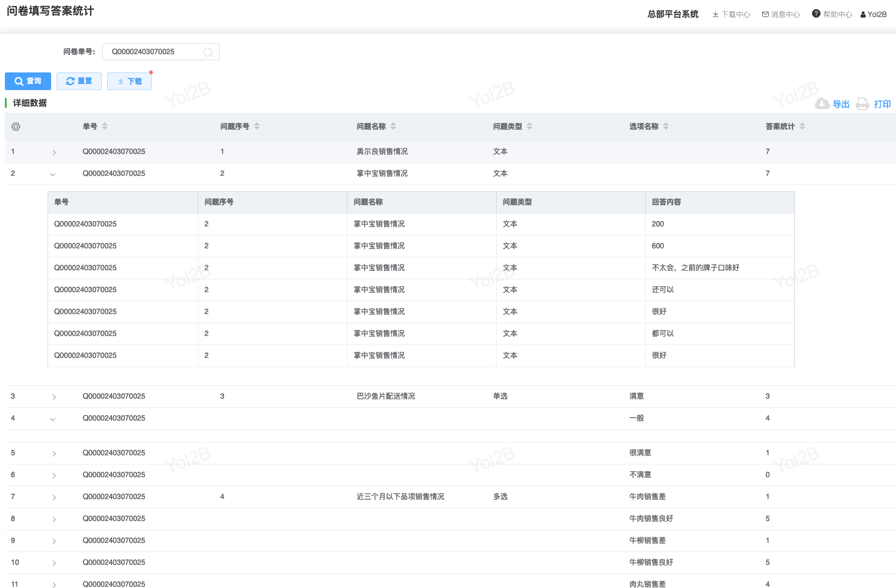This screenshot has width=896, height=588.
Task: Click the search icon in questionnaire number field
Action: point(208,52)
